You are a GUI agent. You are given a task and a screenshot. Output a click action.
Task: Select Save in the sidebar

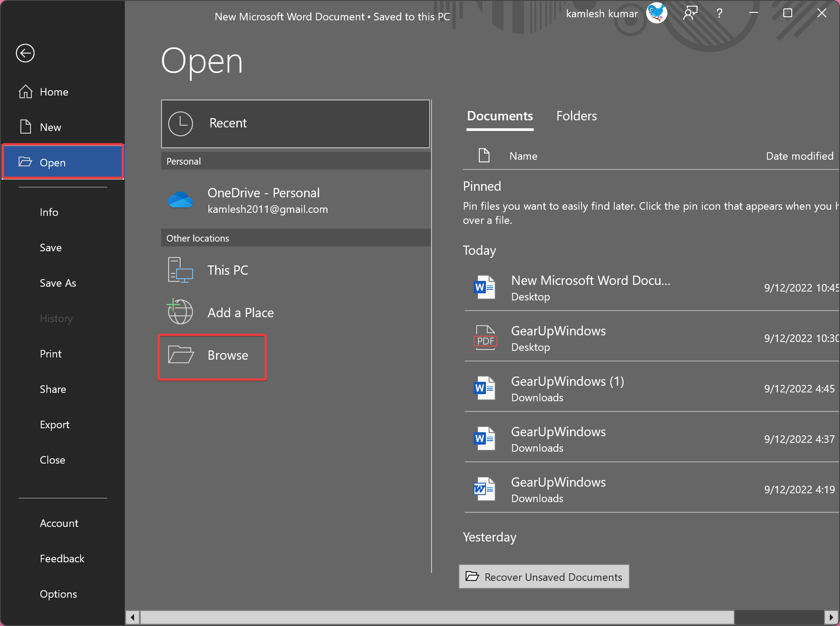63,247
